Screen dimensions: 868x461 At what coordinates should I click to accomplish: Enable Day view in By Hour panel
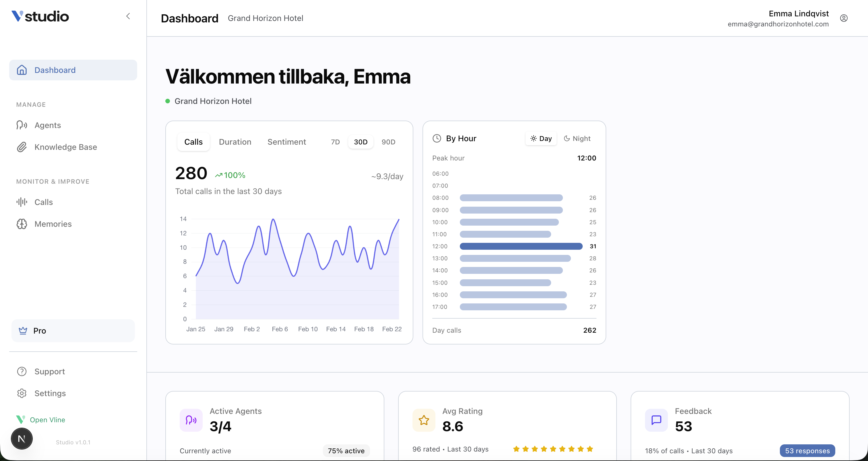click(x=540, y=138)
